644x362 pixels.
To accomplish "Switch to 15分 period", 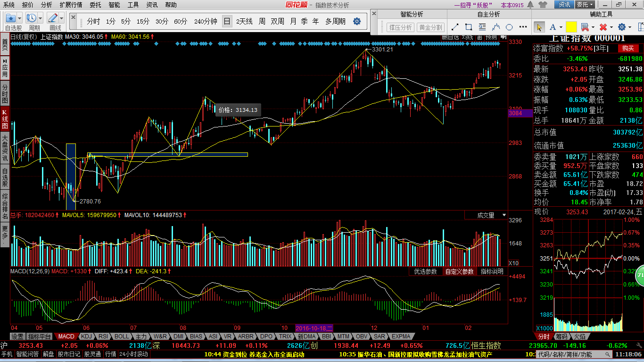I will click(x=143, y=22).
